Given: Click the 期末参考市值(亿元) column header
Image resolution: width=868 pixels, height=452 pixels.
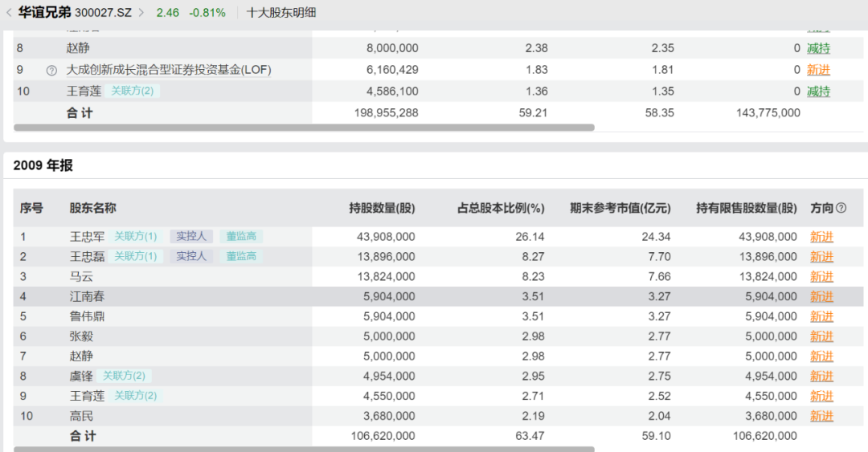Looking at the screenshot, I should [620, 208].
